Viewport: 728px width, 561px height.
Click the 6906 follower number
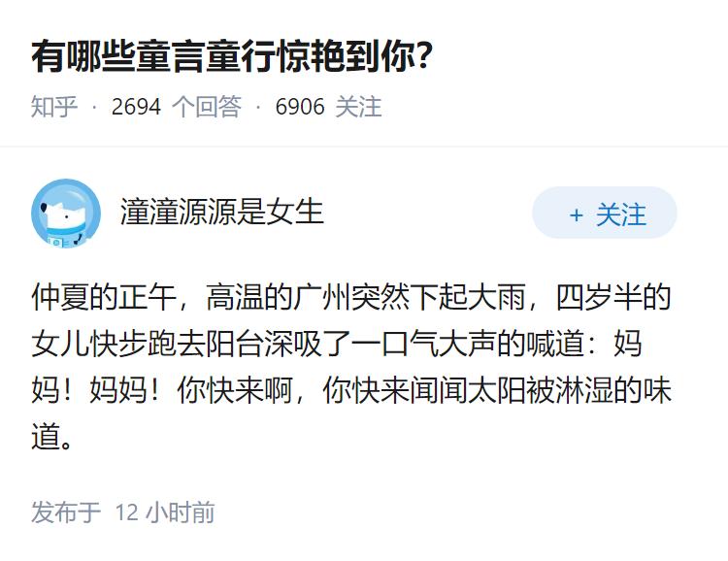[x=300, y=106]
